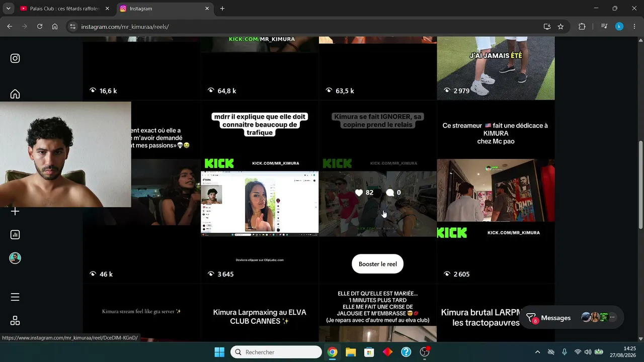
Task: Click the 'Booster le reel' button
Action: pos(377,264)
